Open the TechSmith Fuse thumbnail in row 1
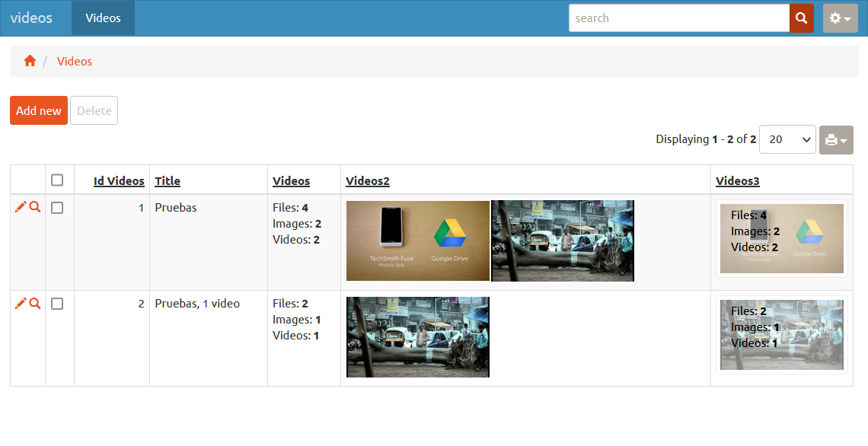 (x=417, y=241)
